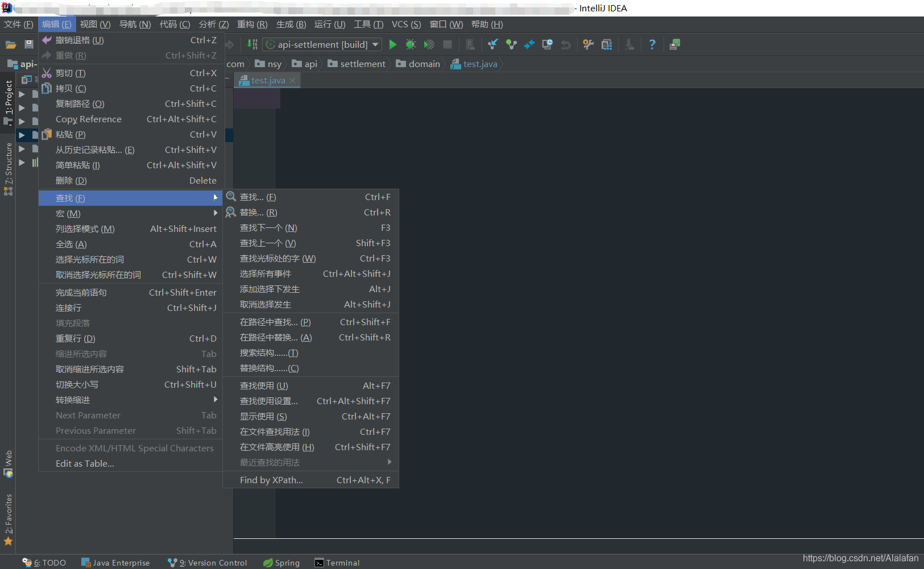Open the 重构 (R) menu
Image resolution: width=924 pixels, height=569 pixels.
coord(252,24)
